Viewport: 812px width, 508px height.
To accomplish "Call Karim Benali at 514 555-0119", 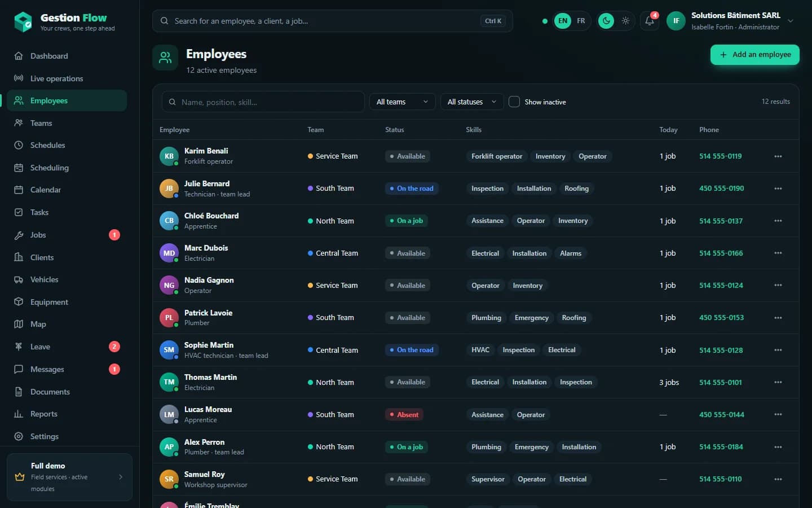I will tap(720, 156).
